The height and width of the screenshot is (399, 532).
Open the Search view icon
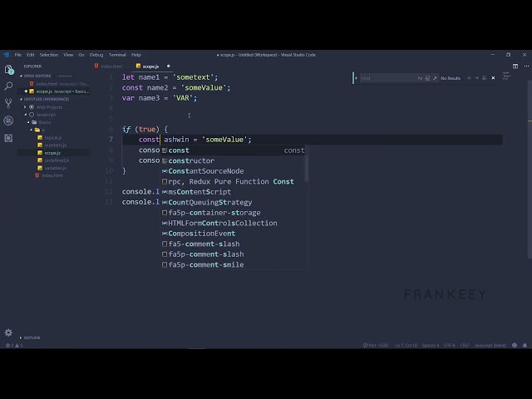click(8, 86)
